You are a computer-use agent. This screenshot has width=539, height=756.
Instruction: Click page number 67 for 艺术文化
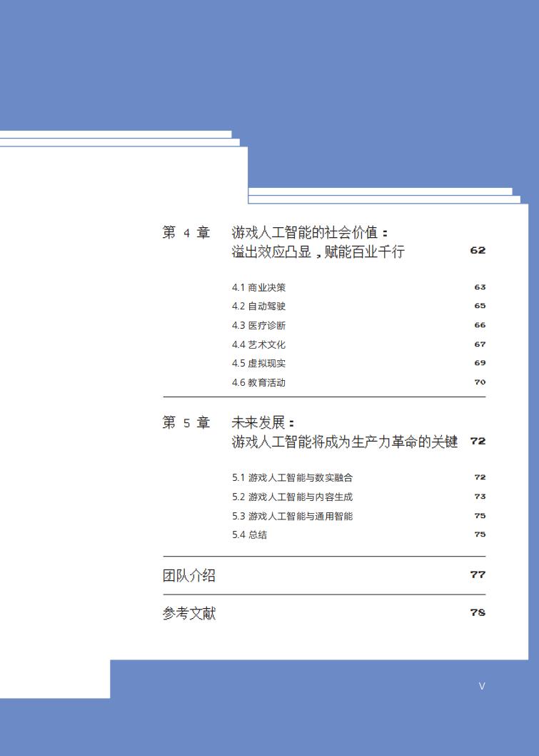(480, 344)
